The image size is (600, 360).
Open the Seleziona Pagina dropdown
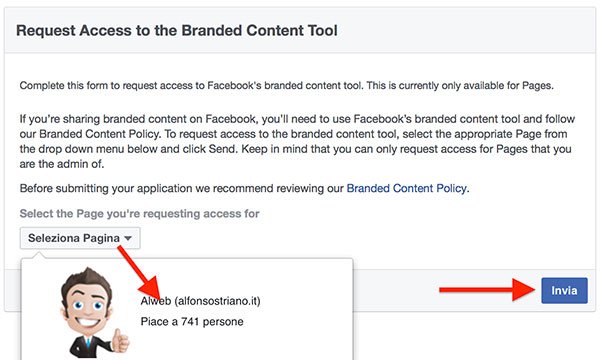tap(80, 238)
